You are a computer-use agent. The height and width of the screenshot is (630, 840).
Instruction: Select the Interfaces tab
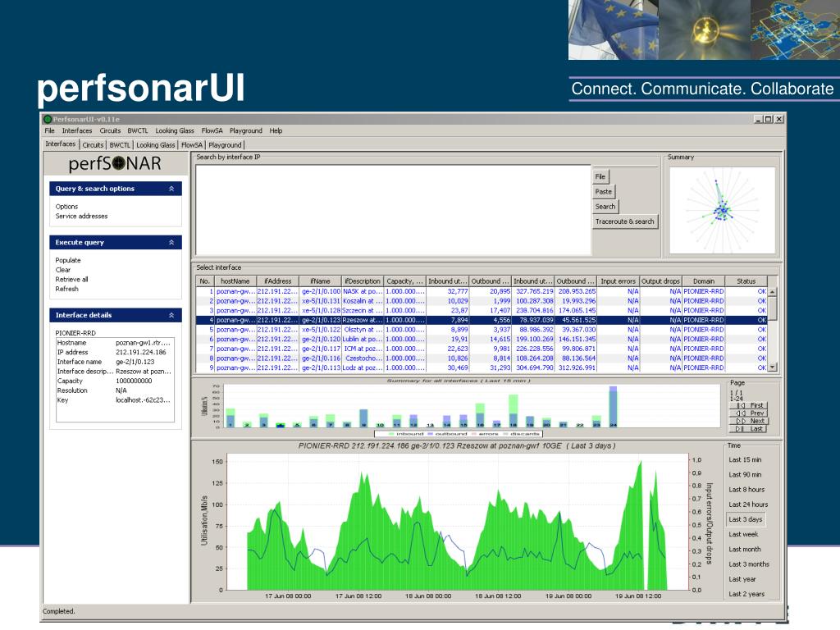(x=61, y=144)
